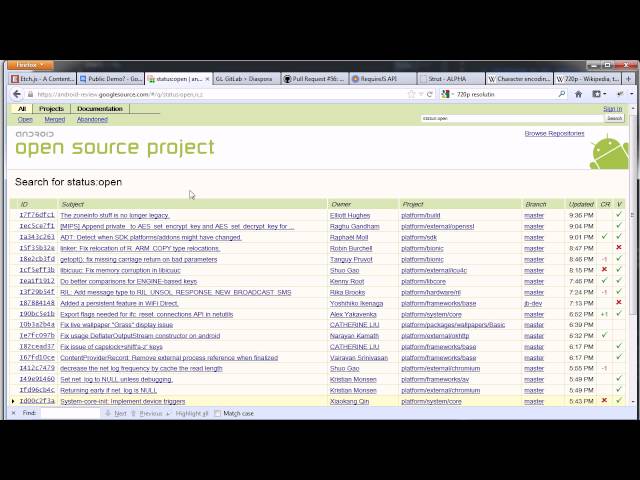Show Open changes link
The height and width of the screenshot is (480, 640).
pos(25,120)
